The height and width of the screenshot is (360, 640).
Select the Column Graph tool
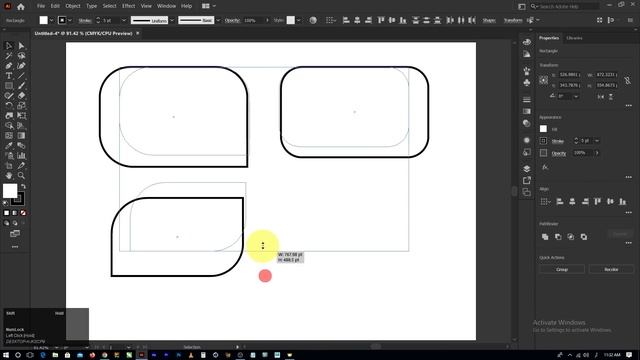click(x=21, y=156)
